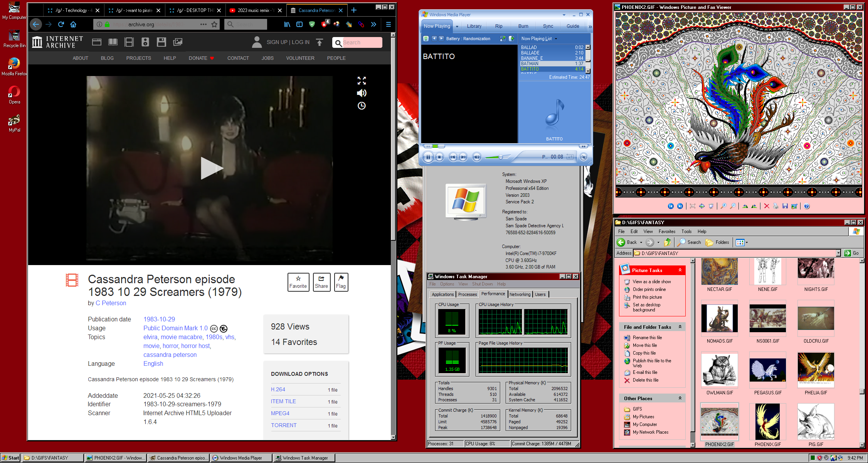868x463 pixels.
Task: Skip to previous track in Media Player
Action: tap(453, 157)
